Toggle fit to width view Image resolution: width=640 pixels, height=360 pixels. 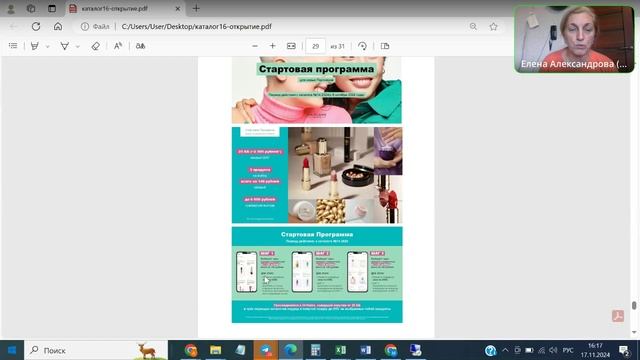pyautogui.click(x=291, y=46)
